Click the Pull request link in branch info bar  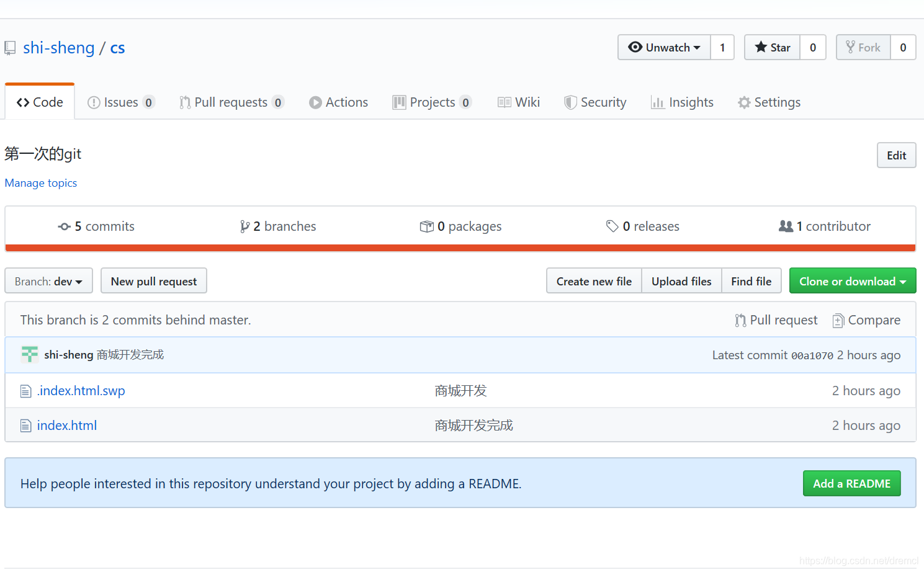tap(776, 320)
